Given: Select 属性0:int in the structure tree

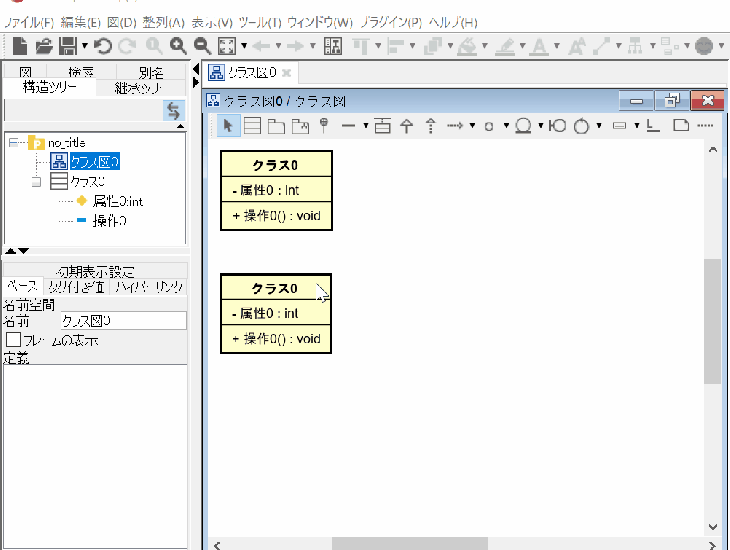Looking at the screenshot, I should click(117, 201).
